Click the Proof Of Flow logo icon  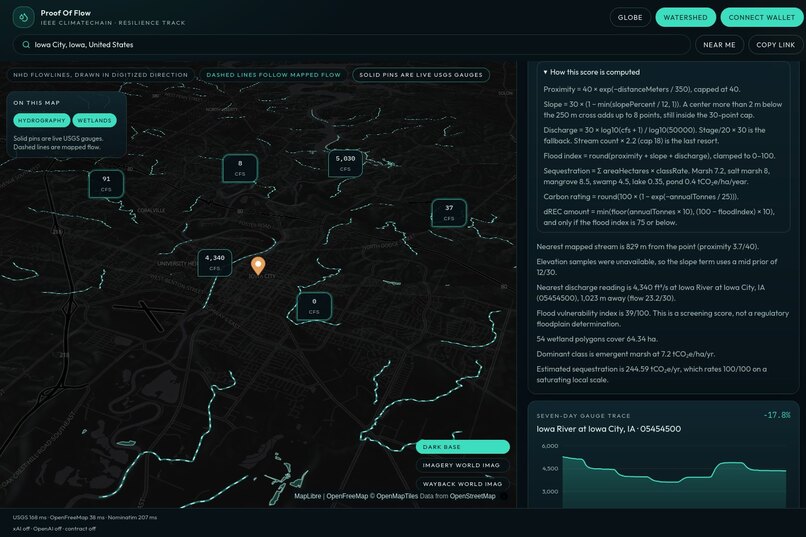tap(23, 17)
